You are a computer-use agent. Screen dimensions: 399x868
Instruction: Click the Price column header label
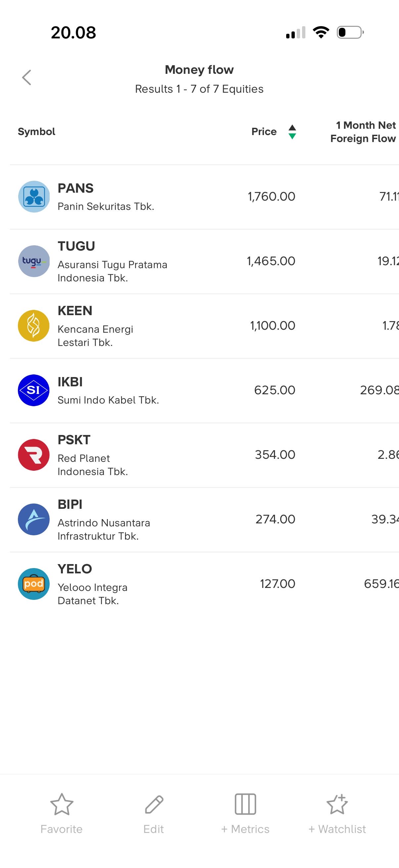264,132
